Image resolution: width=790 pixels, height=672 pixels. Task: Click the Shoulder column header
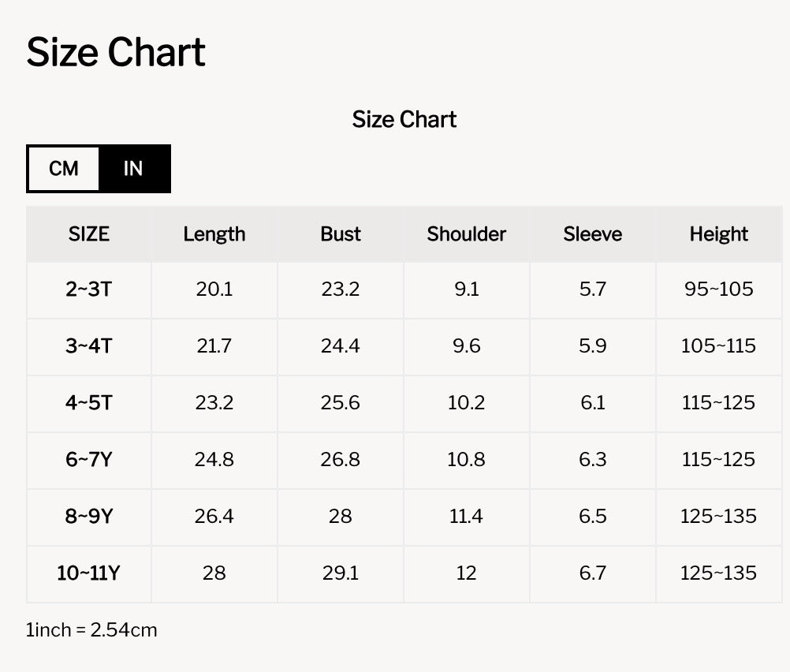[x=467, y=234]
